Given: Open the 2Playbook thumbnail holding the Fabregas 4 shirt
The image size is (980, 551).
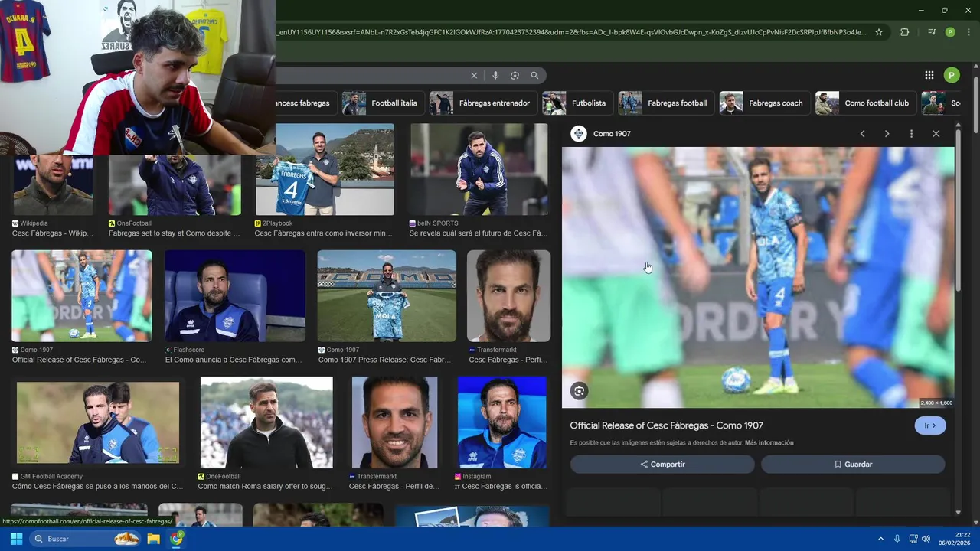Looking at the screenshot, I should (x=325, y=170).
